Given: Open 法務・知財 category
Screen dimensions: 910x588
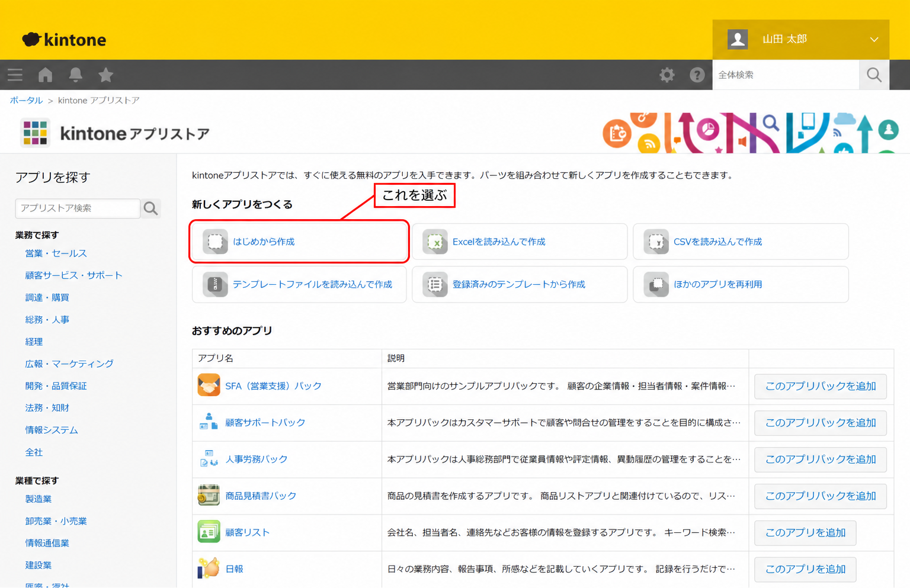Looking at the screenshot, I should click(47, 408).
